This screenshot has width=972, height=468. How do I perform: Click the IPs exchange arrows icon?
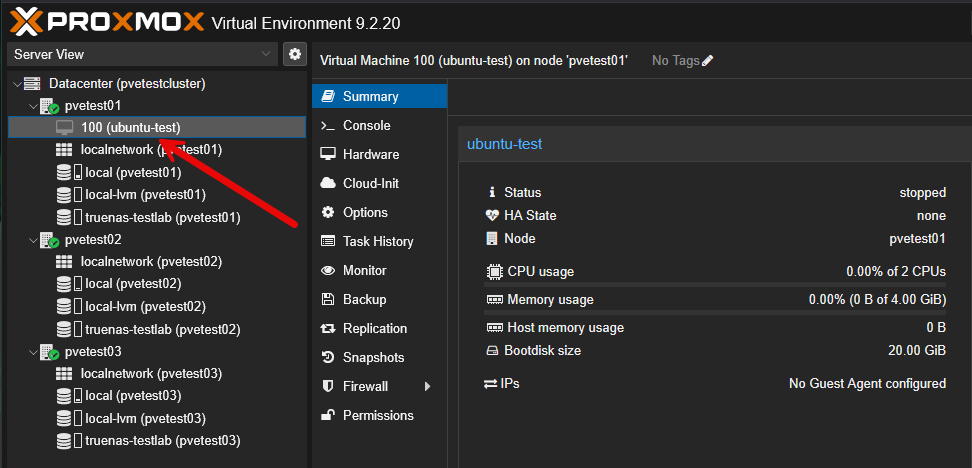click(x=490, y=384)
